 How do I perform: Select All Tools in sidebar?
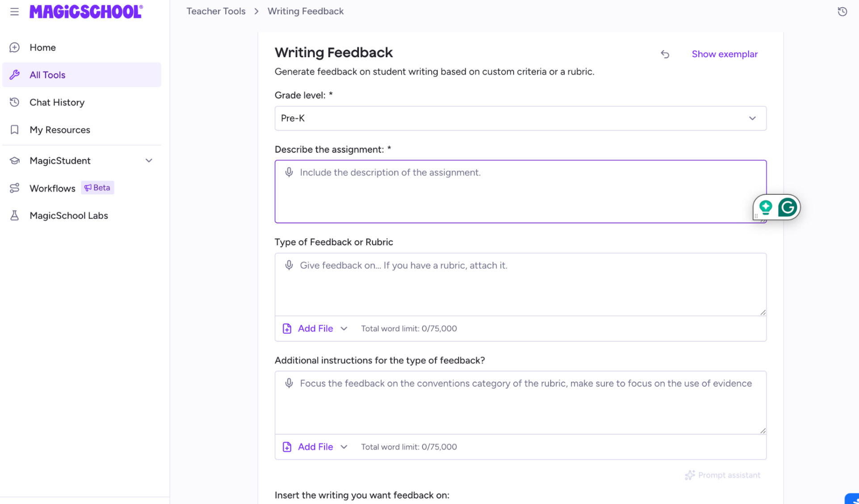(x=82, y=75)
